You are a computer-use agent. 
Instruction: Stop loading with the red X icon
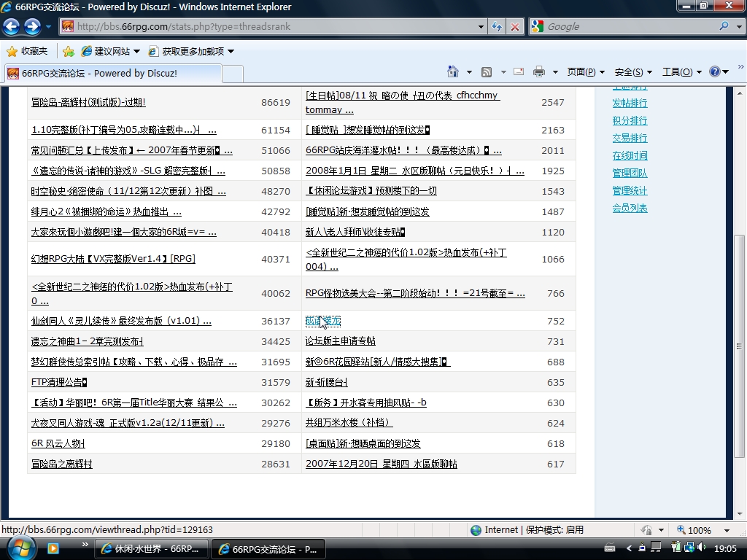tap(515, 27)
